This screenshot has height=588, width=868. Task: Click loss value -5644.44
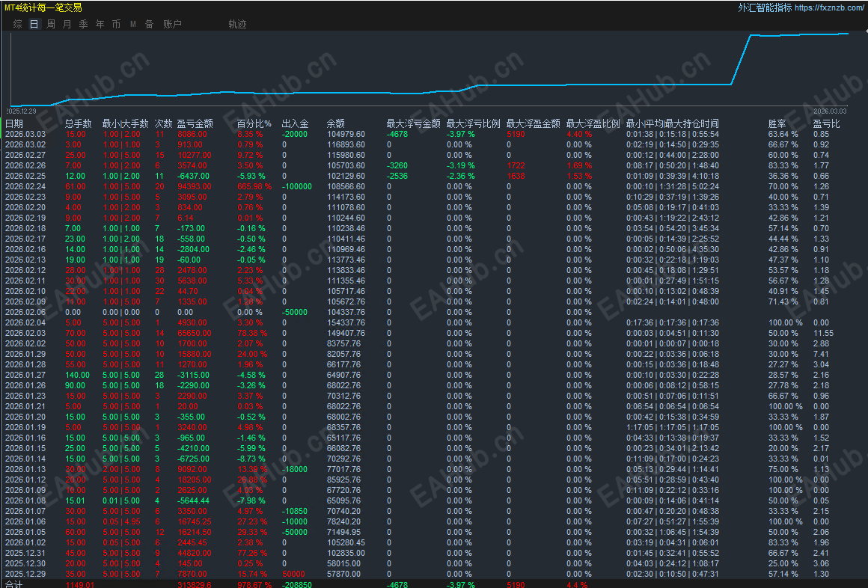pyautogui.click(x=193, y=501)
